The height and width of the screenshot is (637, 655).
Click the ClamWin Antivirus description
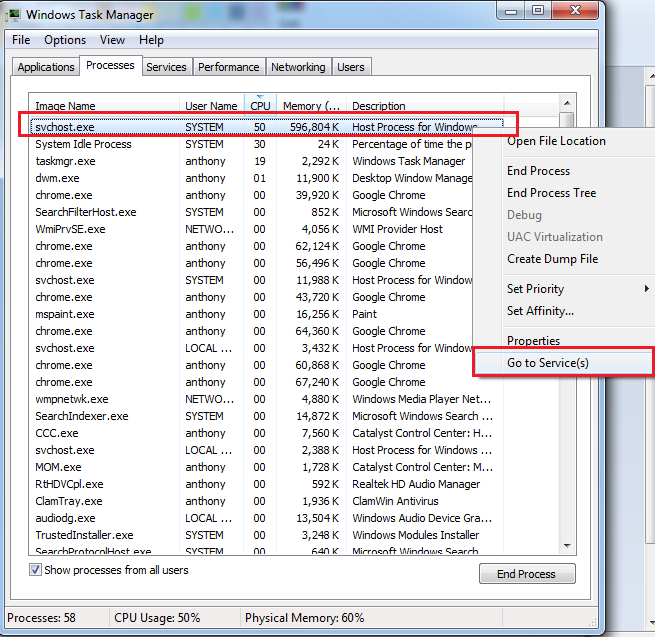[x=395, y=501]
